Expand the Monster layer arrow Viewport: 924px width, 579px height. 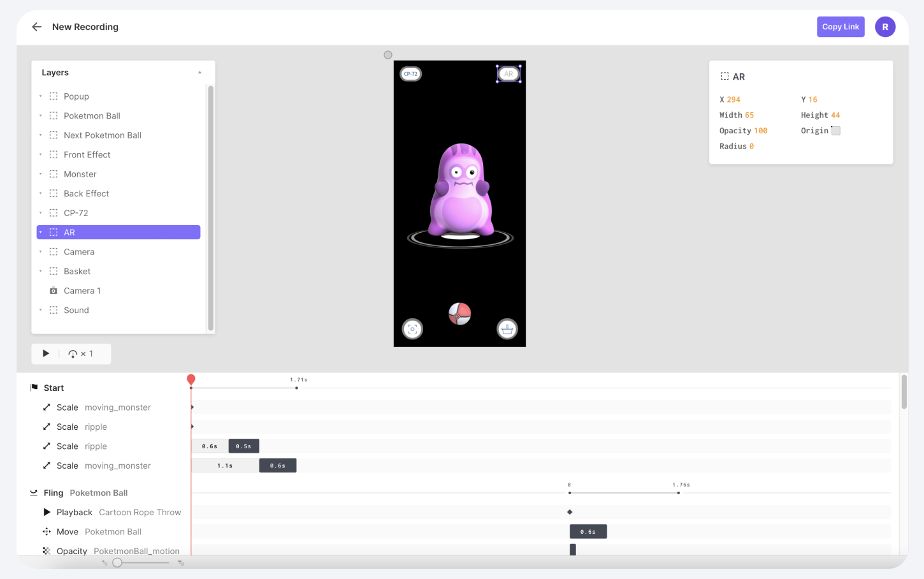(41, 174)
